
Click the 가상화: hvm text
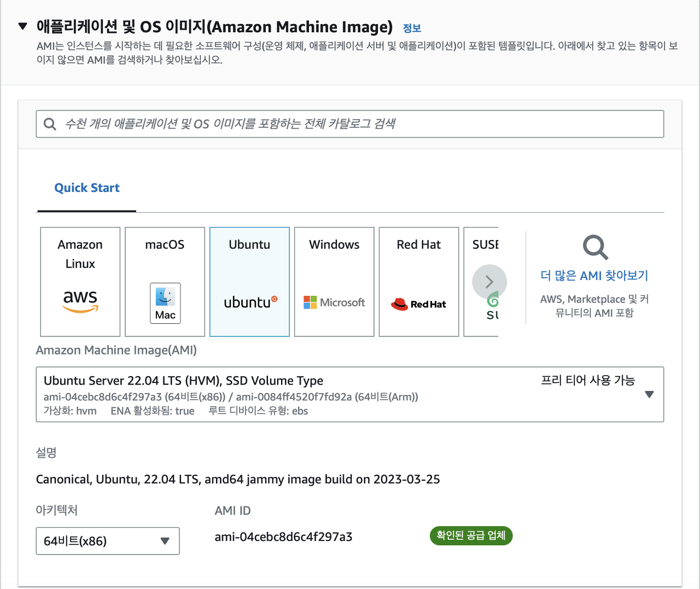(70, 411)
